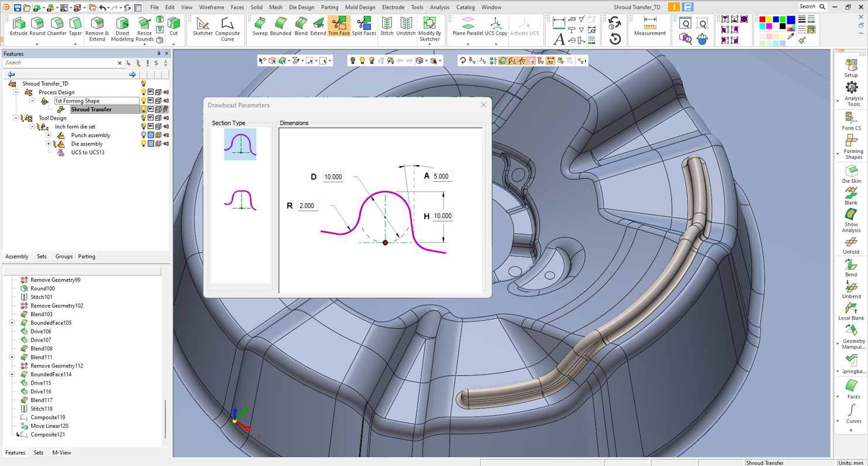Show the Punch assembly via light bulb
Screen dimensions: 868x466
(143, 135)
